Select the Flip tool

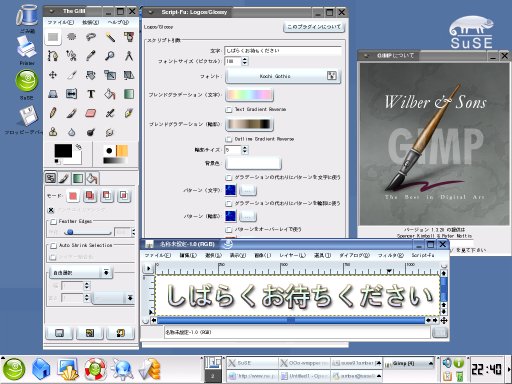72,94
